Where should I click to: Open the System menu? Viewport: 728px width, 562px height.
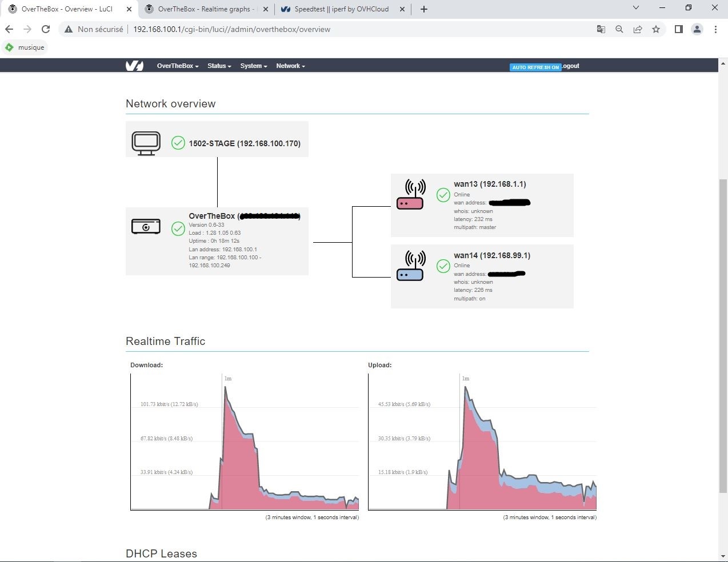pyautogui.click(x=253, y=66)
